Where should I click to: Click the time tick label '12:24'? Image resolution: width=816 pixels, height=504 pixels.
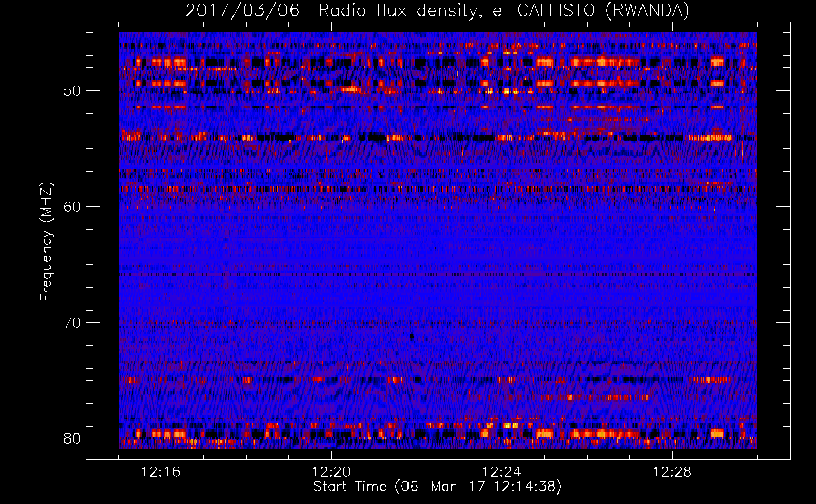click(x=502, y=472)
